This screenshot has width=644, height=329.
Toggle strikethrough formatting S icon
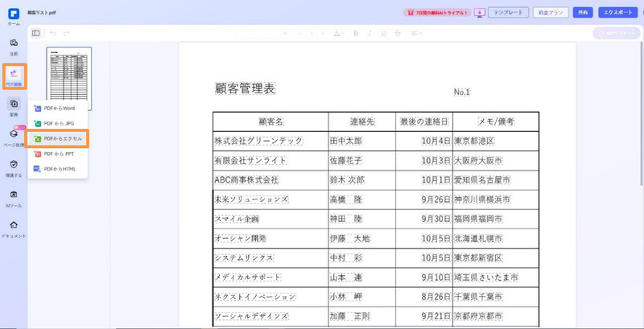coord(397,33)
